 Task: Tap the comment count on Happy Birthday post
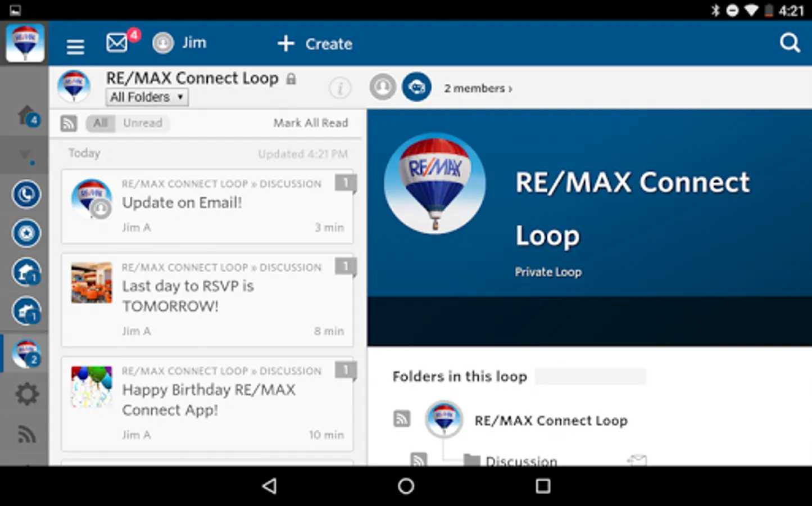pos(345,370)
